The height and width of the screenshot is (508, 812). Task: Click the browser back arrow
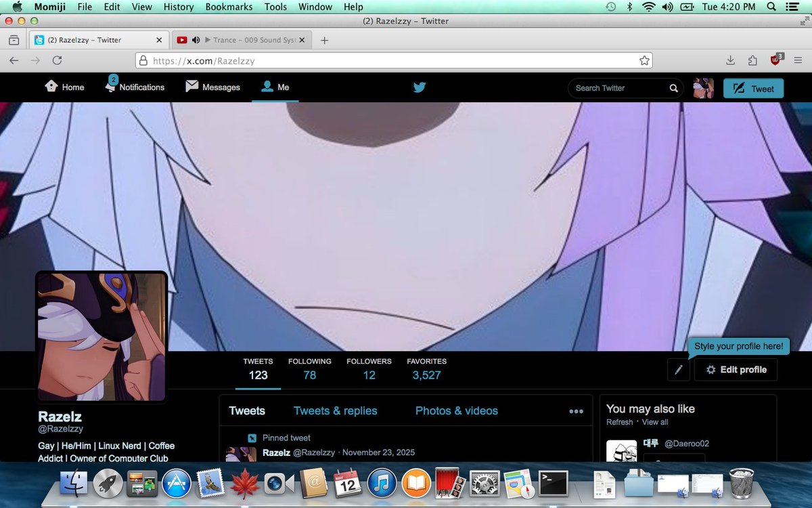(14, 60)
